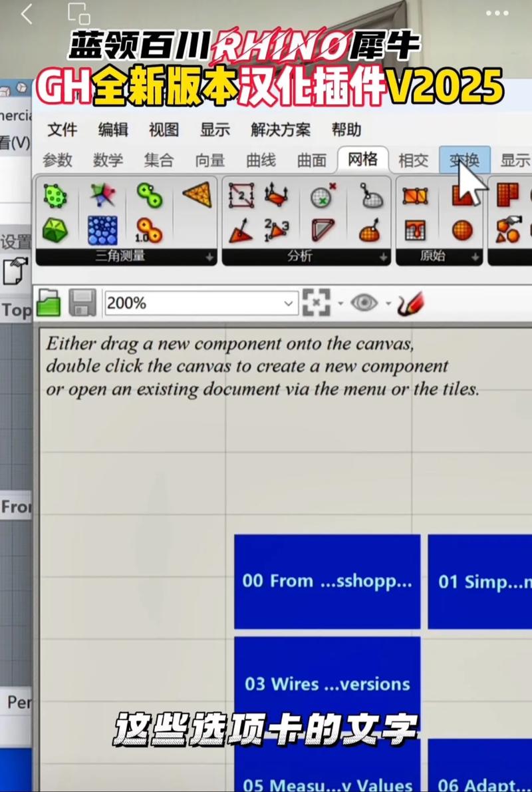Switch to the 变换 tab
532x792 pixels.
pyautogui.click(x=464, y=160)
